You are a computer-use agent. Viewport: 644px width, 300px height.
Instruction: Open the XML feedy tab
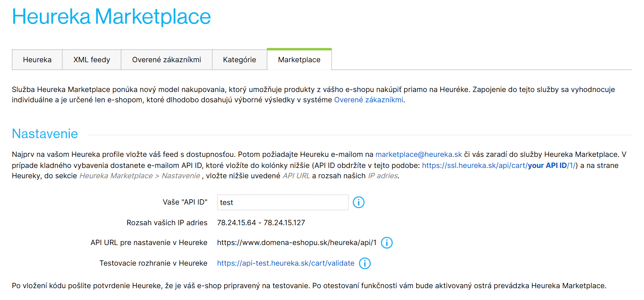point(92,60)
